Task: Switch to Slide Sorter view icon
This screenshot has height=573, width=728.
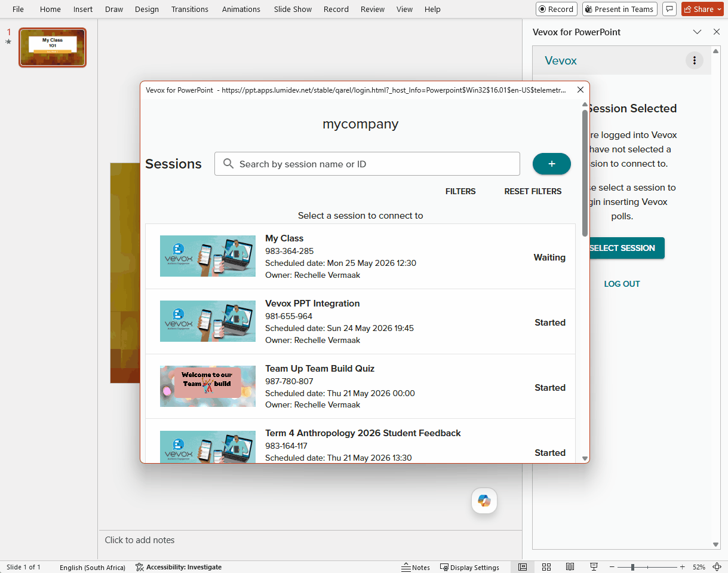Action: 546,567
